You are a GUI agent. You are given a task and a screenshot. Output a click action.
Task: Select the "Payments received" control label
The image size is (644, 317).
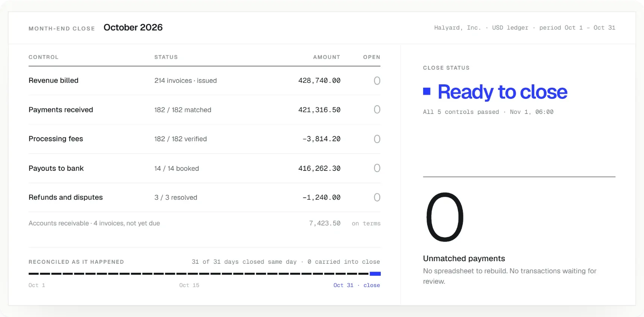click(61, 110)
